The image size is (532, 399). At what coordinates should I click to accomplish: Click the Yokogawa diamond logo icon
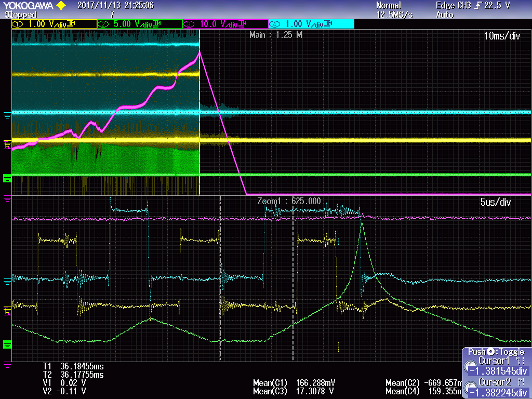[x=62, y=5]
